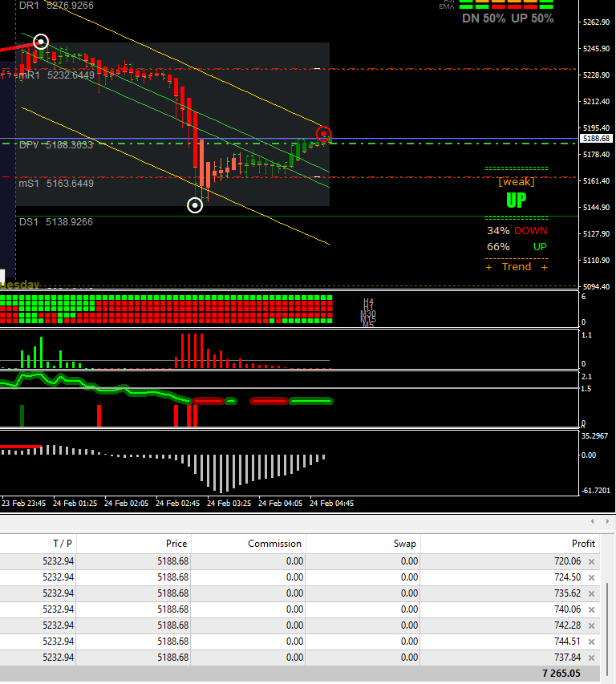
Task: Click the Price column header
Action: click(x=176, y=544)
